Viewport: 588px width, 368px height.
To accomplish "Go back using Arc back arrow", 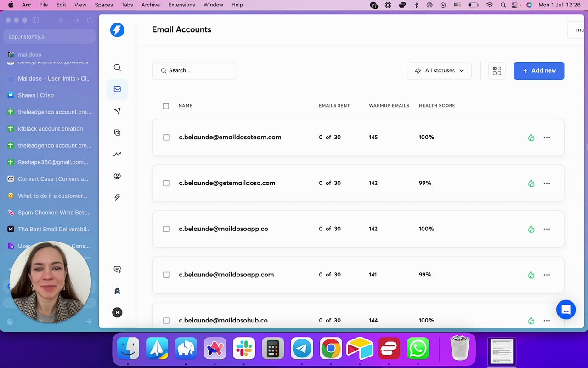I will [62, 20].
